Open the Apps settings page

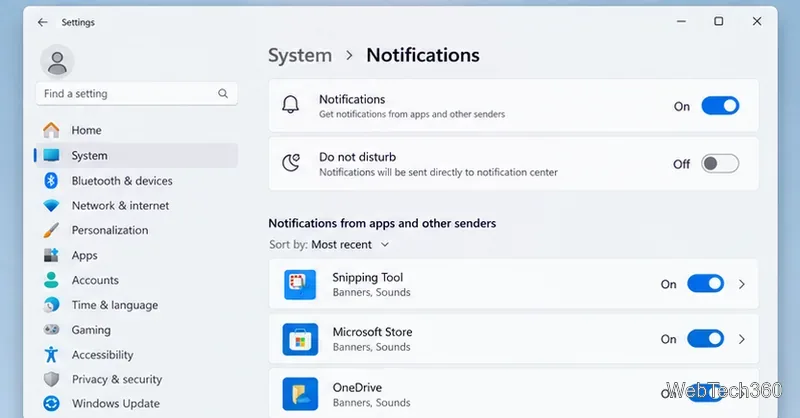tap(136, 255)
